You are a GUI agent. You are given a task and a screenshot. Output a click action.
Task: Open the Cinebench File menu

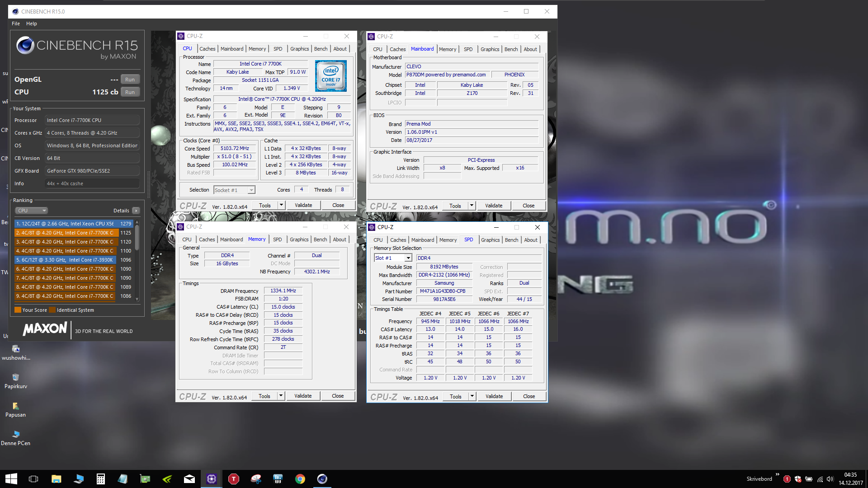pyautogui.click(x=16, y=23)
